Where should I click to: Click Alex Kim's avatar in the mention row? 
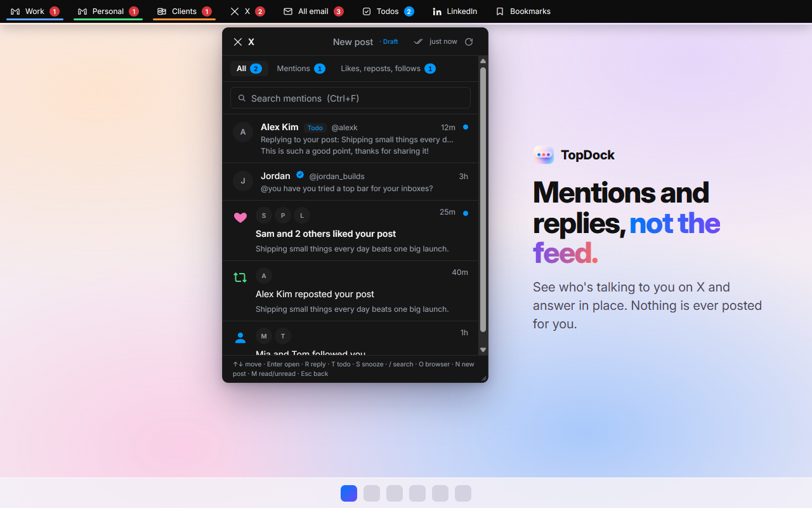click(x=243, y=132)
